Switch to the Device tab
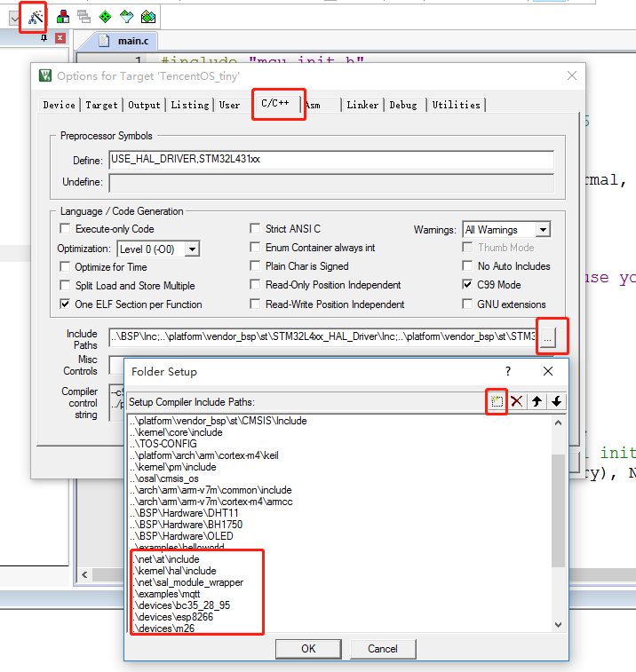This screenshot has height=672, width=636. (x=60, y=105)
